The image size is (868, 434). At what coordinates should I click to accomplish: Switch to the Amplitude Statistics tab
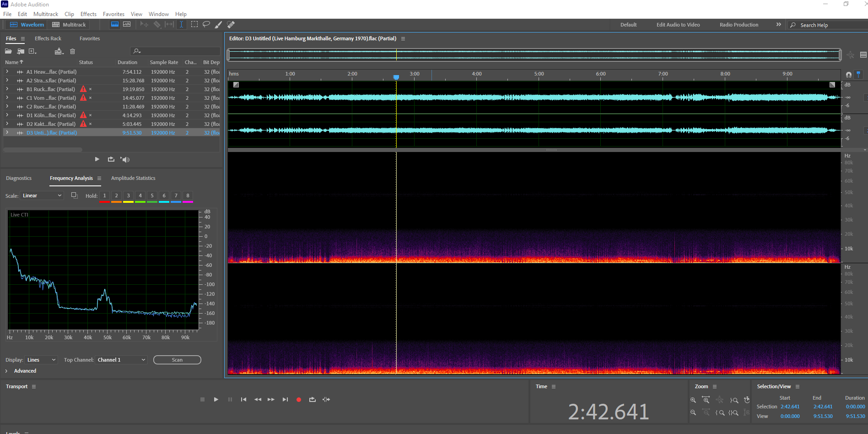133,178
